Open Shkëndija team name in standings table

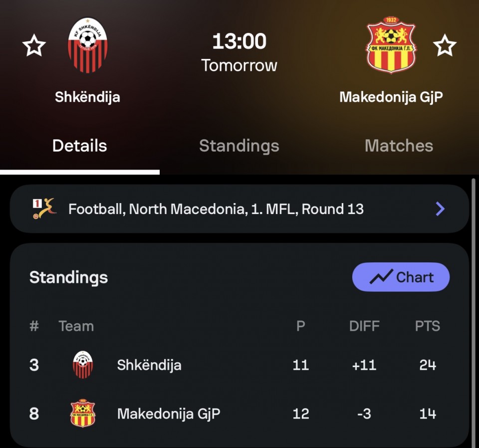coord(149,365)
